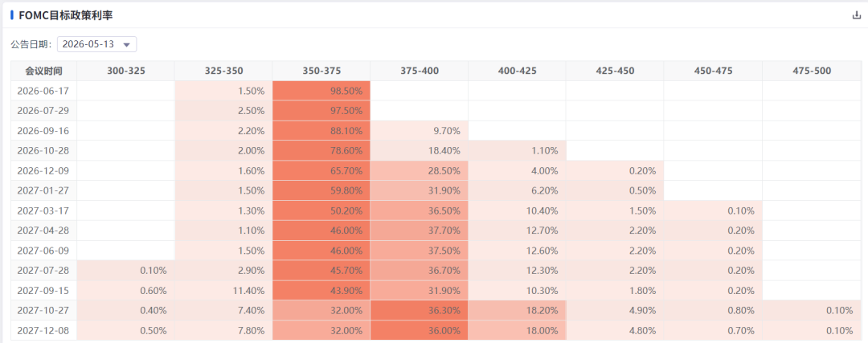Click the 18.20% cell under 400-425
Image resolution: width=868 pixels, height=343 pixels.
pyautogui.click(x=517, y=310)
